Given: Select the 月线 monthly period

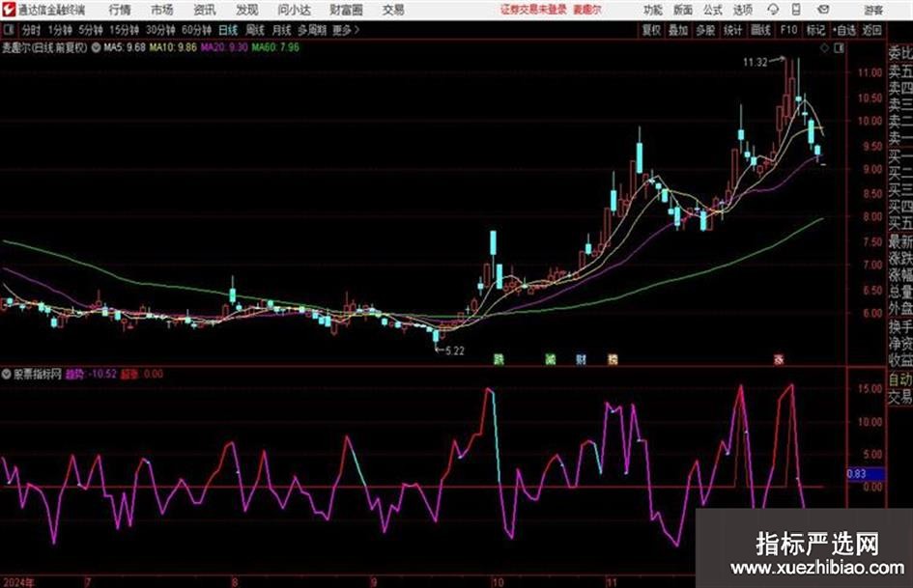Looking at the screenshot, I should coord(282,30).
